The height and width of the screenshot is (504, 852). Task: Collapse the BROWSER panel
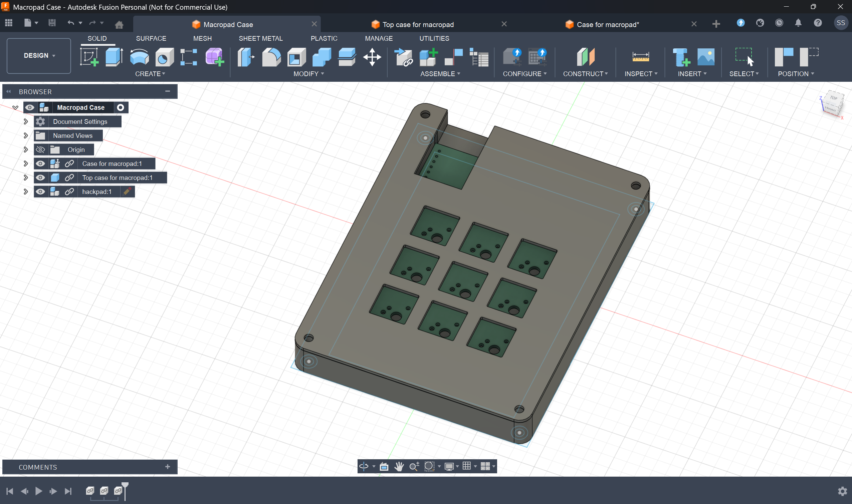point(8,91)
